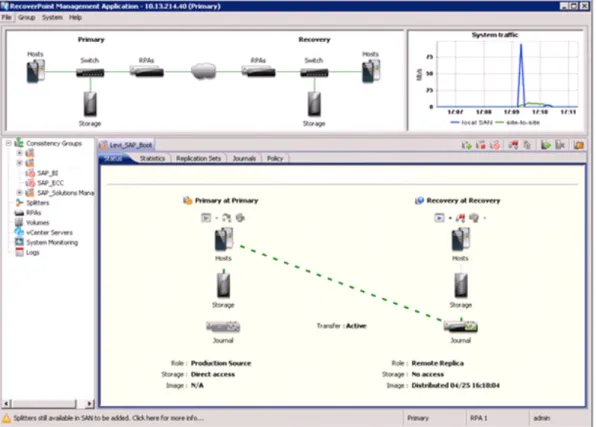Select Logs in the navigation tree
The width and height of the screenshot is (597, 427).
(x=32, y=252)
